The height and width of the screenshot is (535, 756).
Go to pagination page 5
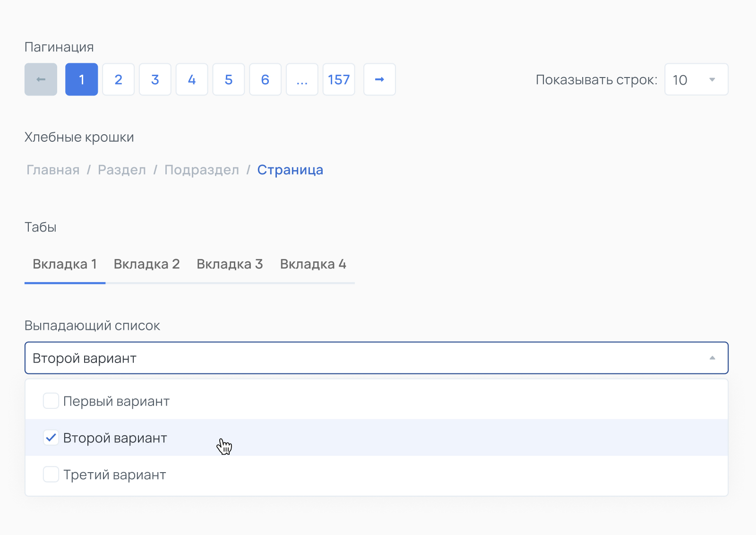(229, 79)
